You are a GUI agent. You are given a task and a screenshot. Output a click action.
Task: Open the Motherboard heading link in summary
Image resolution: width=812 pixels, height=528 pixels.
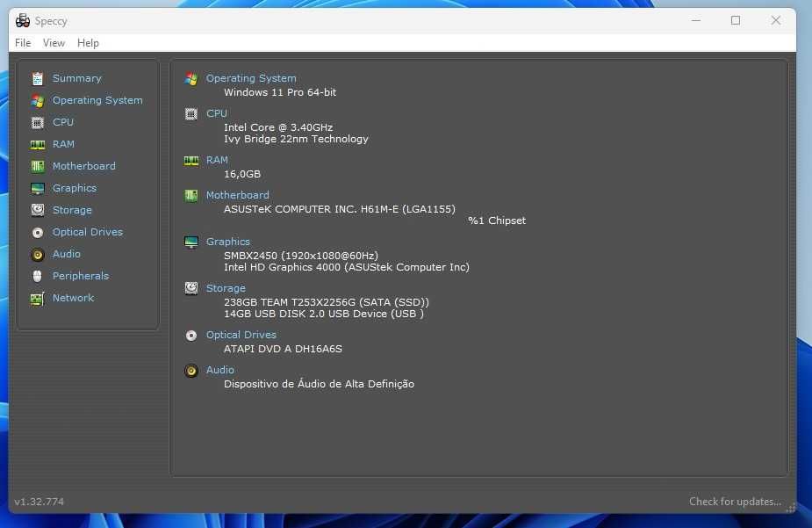pos(238,195)
